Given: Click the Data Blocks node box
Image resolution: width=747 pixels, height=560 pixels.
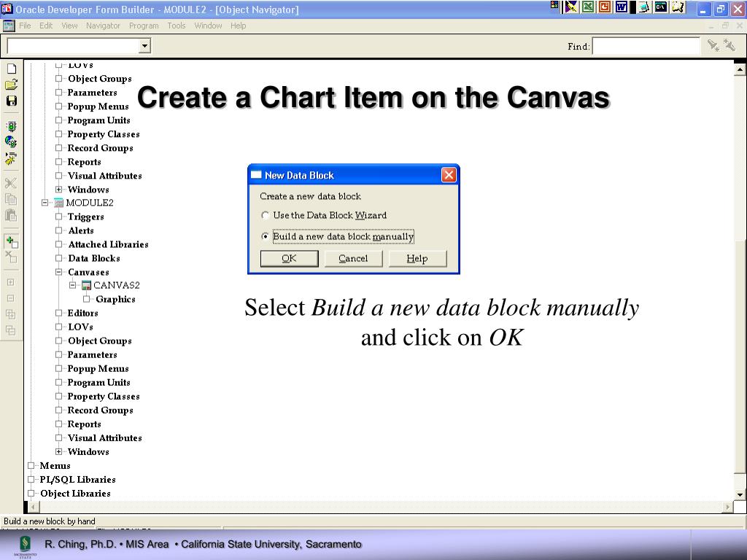Looking at the screenshot, I should click(58, 259).
